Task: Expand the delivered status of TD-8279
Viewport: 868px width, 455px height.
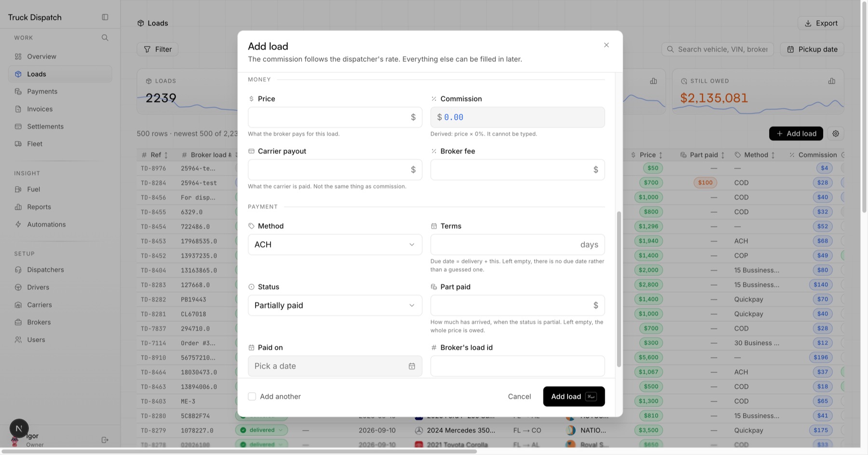Action: click(x=261, y=430)
